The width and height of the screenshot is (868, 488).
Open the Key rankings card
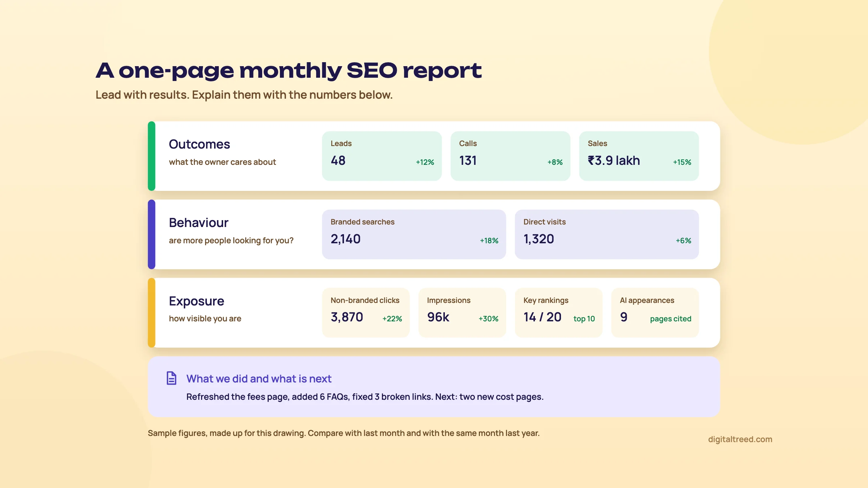point(558,313)
